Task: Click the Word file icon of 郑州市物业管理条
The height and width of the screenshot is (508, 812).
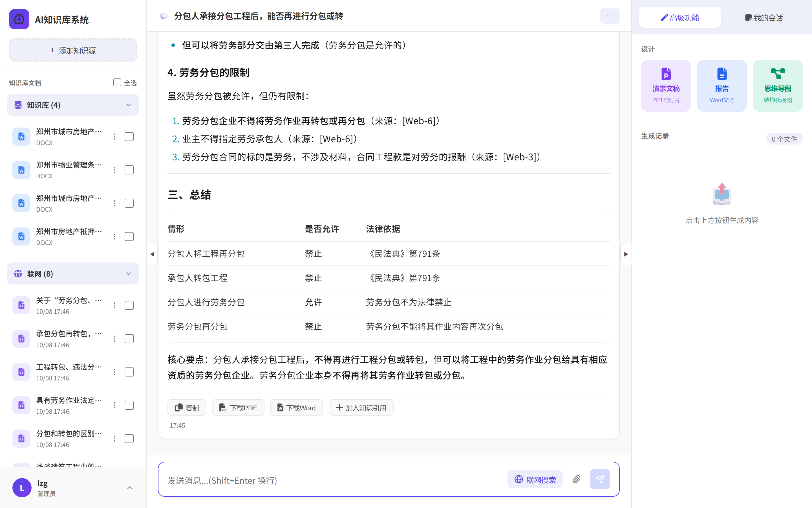Action: pos(21,170)
